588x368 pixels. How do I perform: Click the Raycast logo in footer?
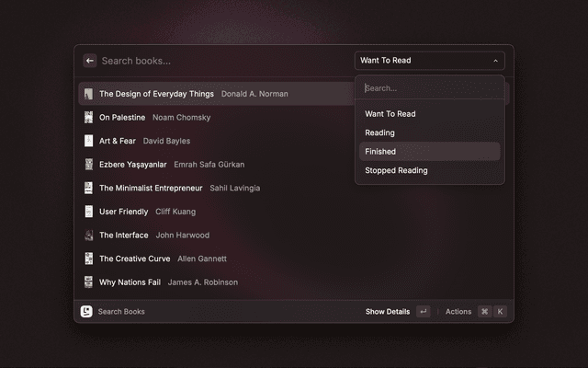click(86, 312)
